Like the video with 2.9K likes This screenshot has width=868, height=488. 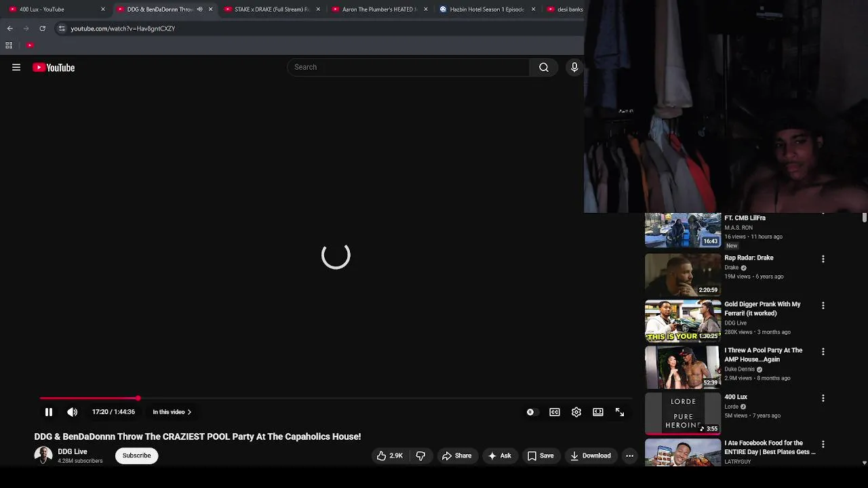[390, 456]
